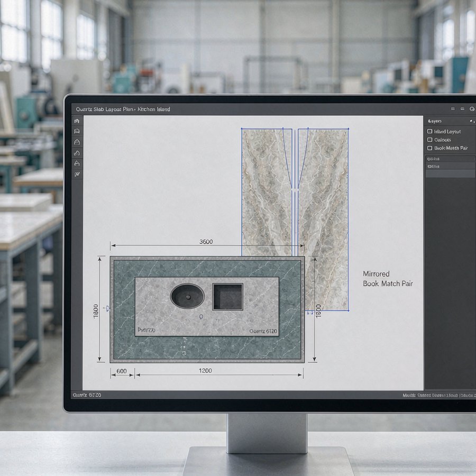Select the green outer border of the island
476x476 pixels.
(207, 347)
